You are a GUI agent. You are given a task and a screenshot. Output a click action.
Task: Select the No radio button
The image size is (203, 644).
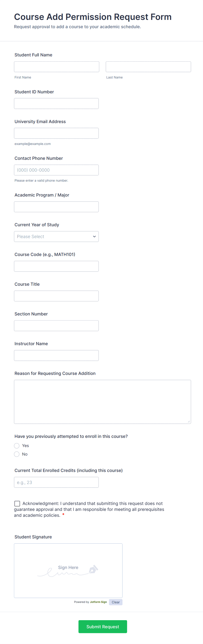tap(17, 454)
